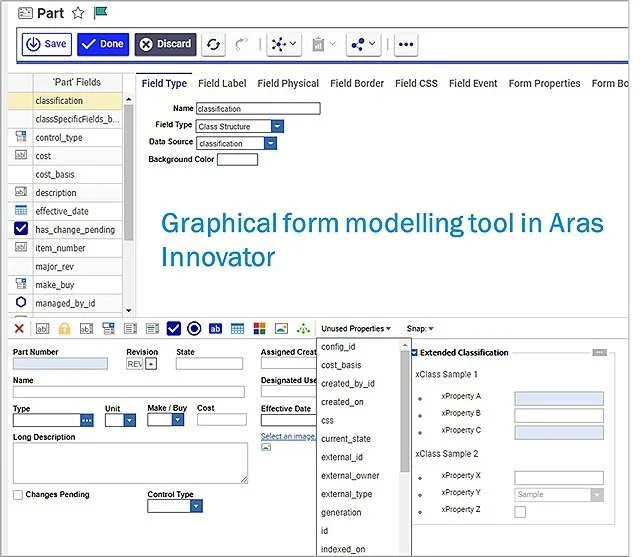Open the Control Type dropdown arrow
644x557 pixels.
click(x=196, y=506)
